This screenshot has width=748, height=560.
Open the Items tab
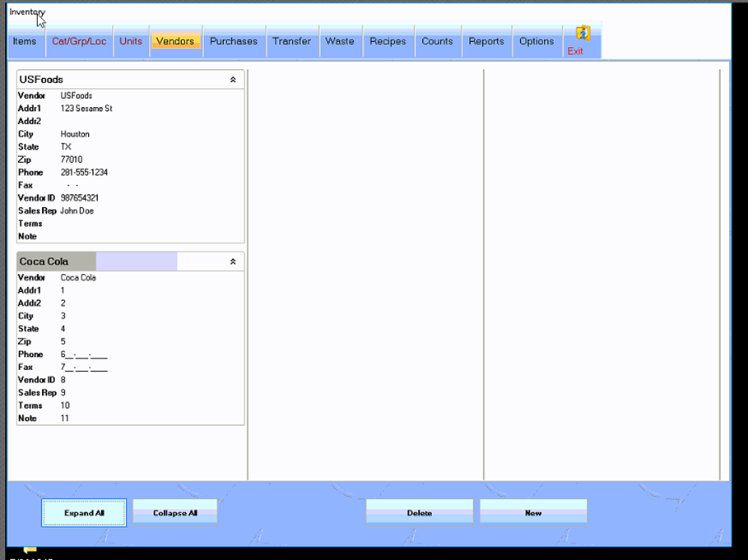point(25,41)
